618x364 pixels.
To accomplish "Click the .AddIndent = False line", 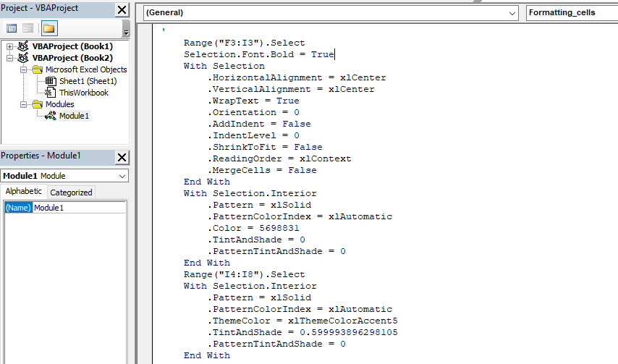I will pos(259,124).
